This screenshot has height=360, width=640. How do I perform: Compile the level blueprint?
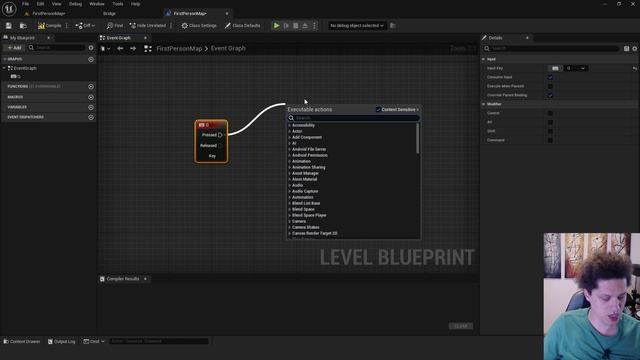(49, 26)
